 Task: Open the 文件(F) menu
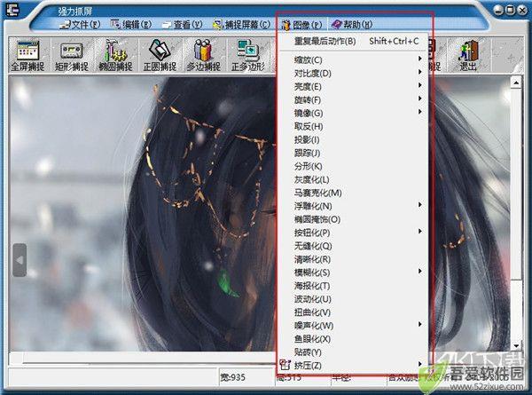point(80,25)
